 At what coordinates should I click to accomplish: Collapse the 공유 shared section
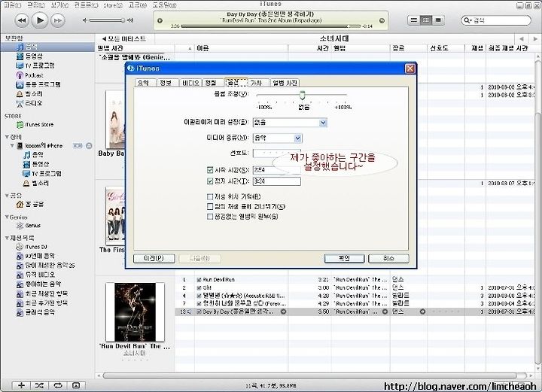tap(7, 196)
